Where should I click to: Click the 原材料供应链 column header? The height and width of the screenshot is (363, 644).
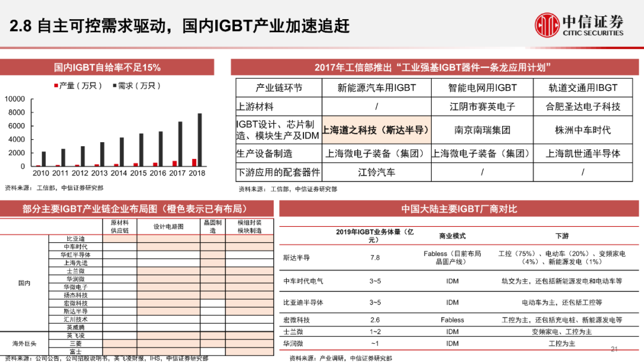pos(119,226)
